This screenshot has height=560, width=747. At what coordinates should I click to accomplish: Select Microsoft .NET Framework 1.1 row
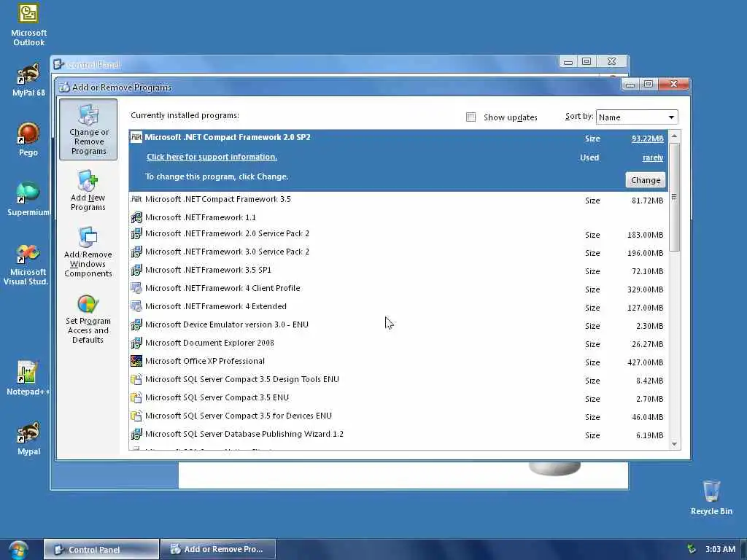click(x=398, y=217)
